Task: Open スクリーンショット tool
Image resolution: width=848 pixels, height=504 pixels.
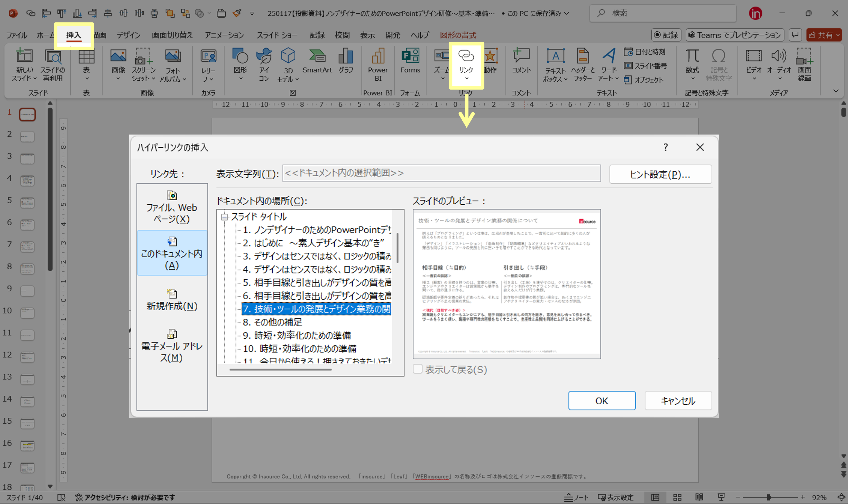Action: coord(143,65)
